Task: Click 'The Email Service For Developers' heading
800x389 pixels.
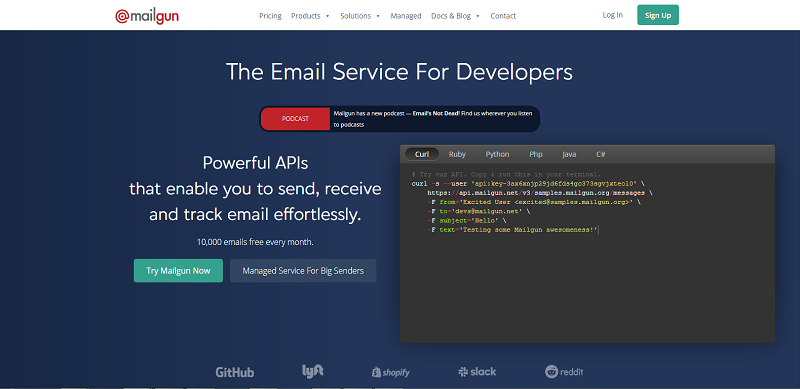Action: 399,72
